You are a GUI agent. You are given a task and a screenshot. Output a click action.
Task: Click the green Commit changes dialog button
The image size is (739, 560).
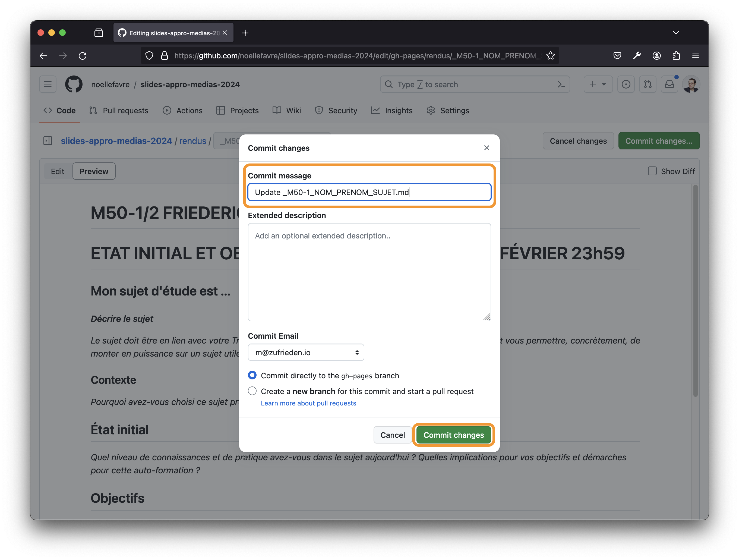pos(453,435)
